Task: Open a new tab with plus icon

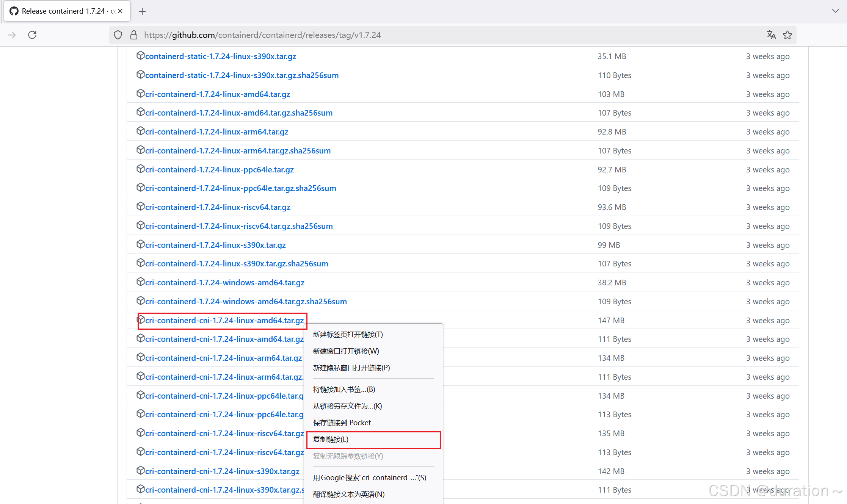Action: tap(142, 11)
